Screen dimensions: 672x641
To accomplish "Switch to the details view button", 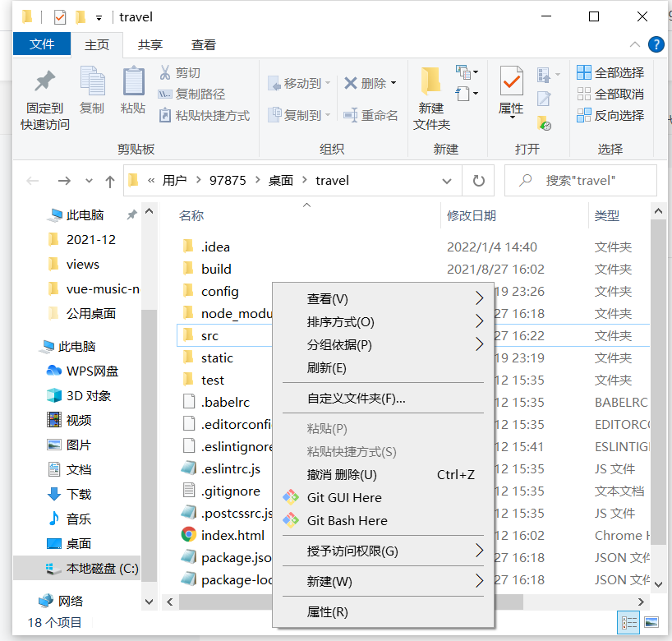I will (628, 622).
